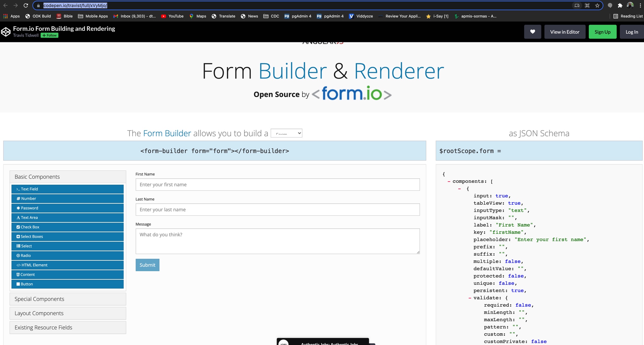
Task: Click the form.io logo
Action: pyautogui.click(x=351, y=94)
